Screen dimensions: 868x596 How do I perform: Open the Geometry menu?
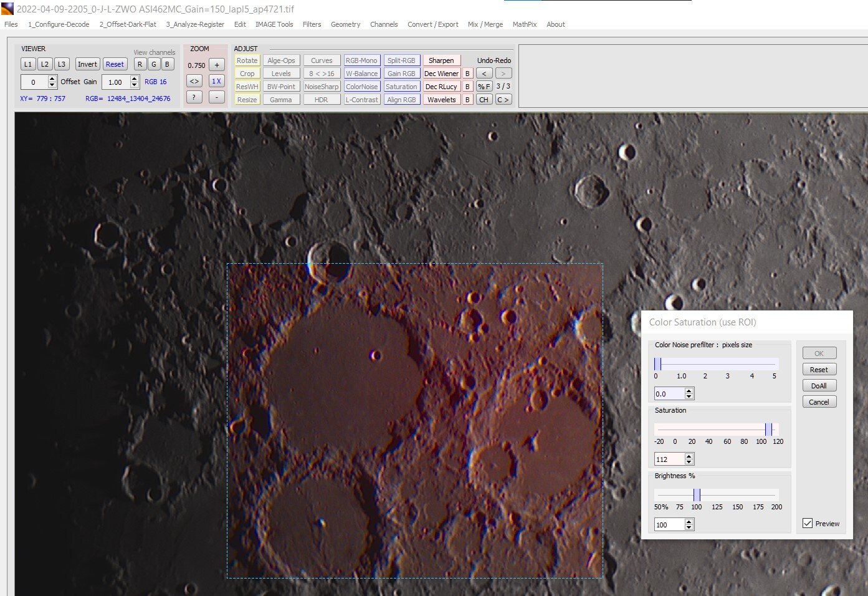pyautogui.click(x=346, y=24)
